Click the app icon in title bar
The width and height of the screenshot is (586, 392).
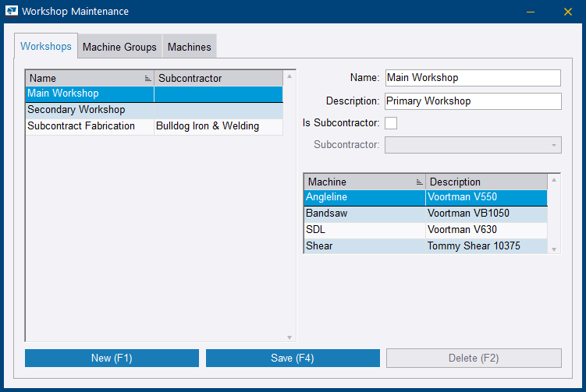(12, 12)
